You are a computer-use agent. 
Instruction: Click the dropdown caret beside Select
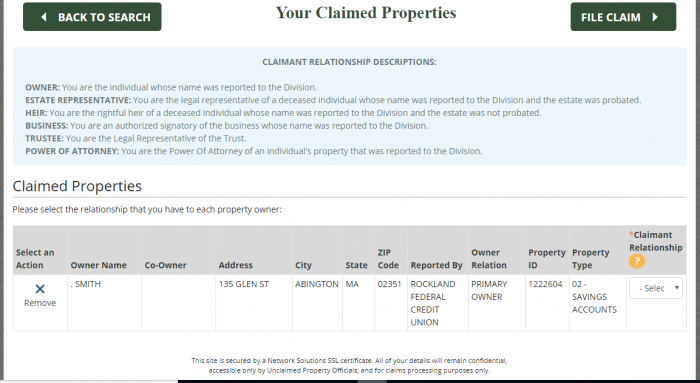[677, 288]
